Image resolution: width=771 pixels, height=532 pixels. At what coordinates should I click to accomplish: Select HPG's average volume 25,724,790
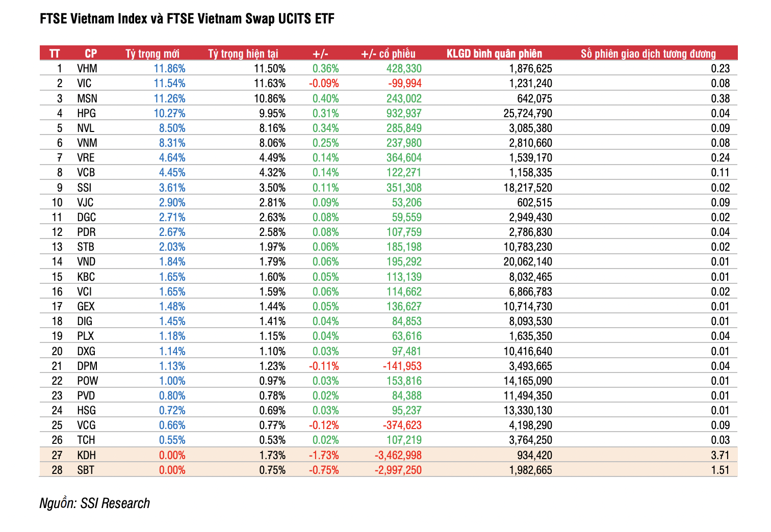(528, 113)
